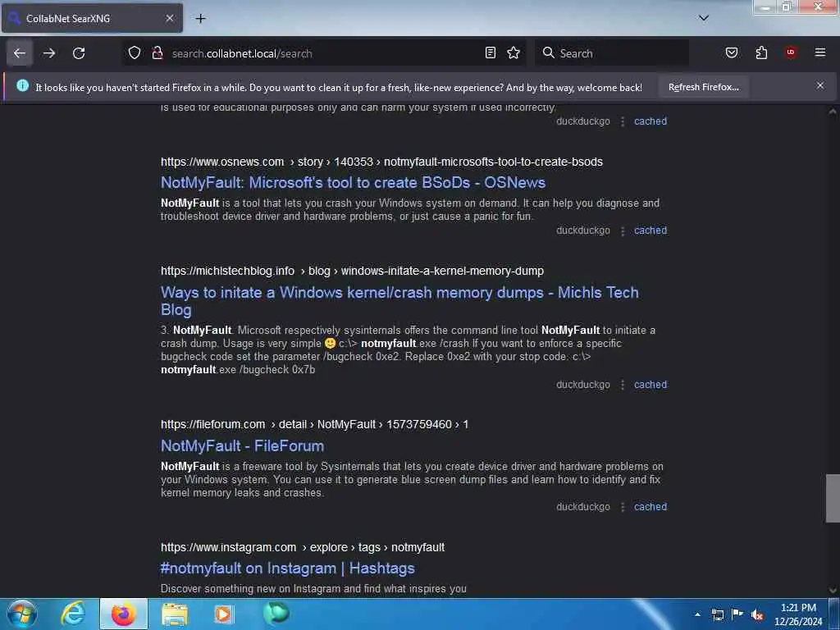Click the scrollbar up arrow
Viewport: 840px width, 630px height.
(833, 112)
